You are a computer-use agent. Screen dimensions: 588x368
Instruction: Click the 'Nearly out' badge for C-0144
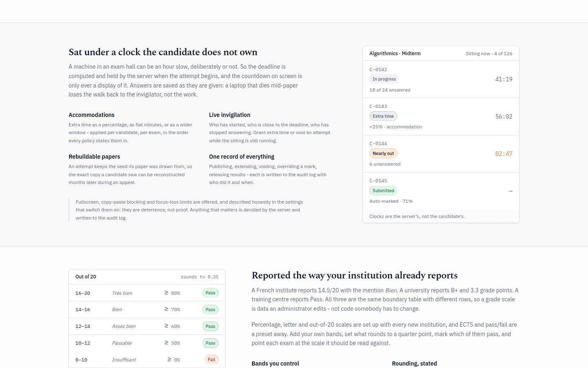383,153
